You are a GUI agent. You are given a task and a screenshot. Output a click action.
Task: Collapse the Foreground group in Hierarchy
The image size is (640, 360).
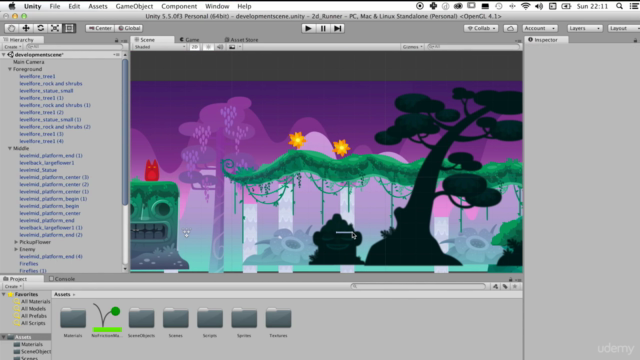coord(10,69)
